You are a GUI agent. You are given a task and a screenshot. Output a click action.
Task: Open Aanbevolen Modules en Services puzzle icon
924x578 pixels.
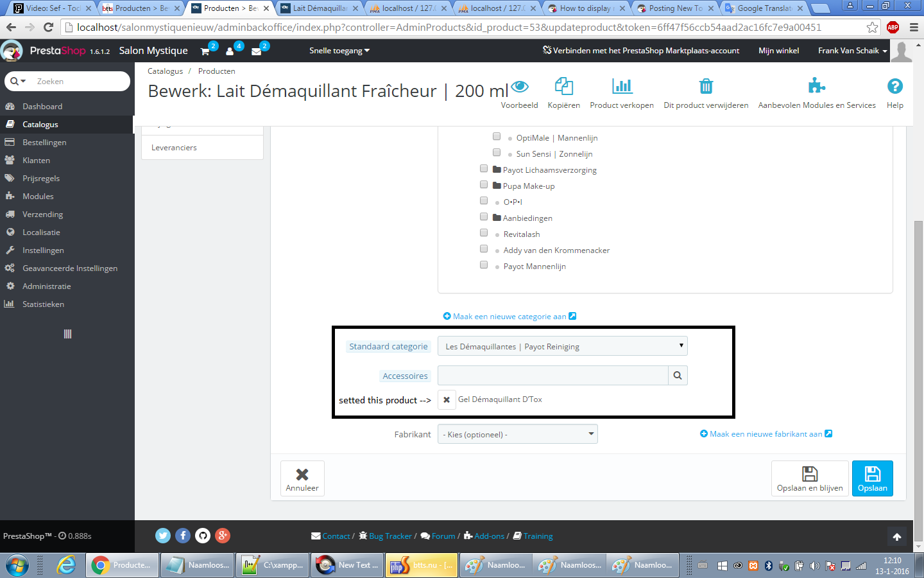[817, 85]
